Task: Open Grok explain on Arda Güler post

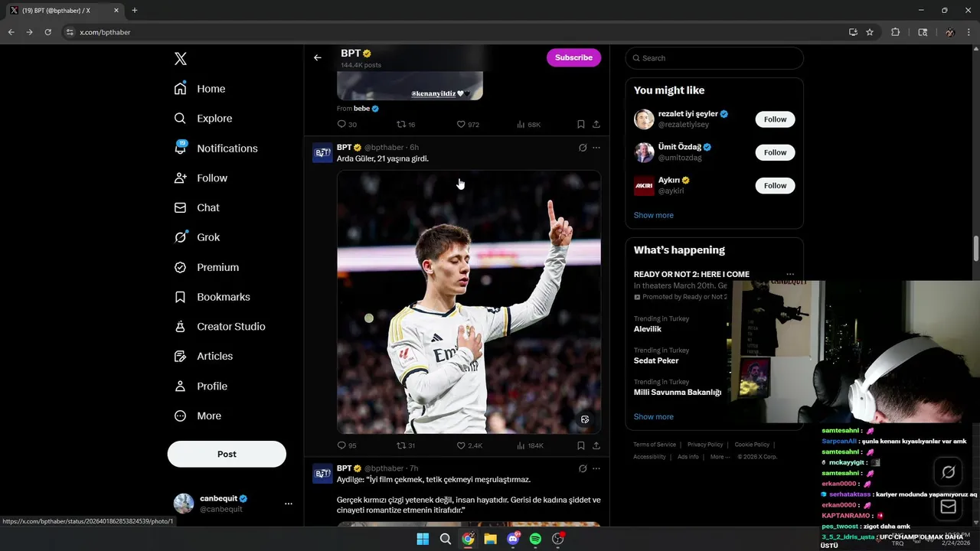Action: click(x=583, y=148)
